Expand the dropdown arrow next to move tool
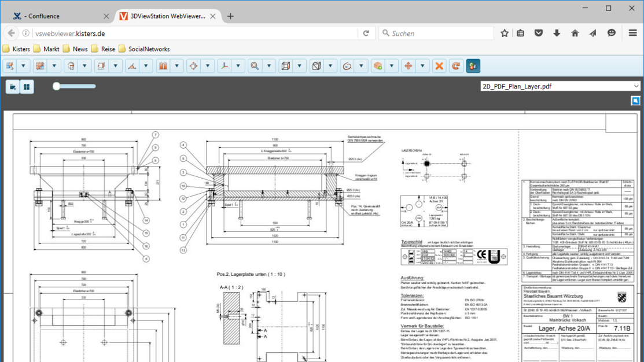 [422, 66]
